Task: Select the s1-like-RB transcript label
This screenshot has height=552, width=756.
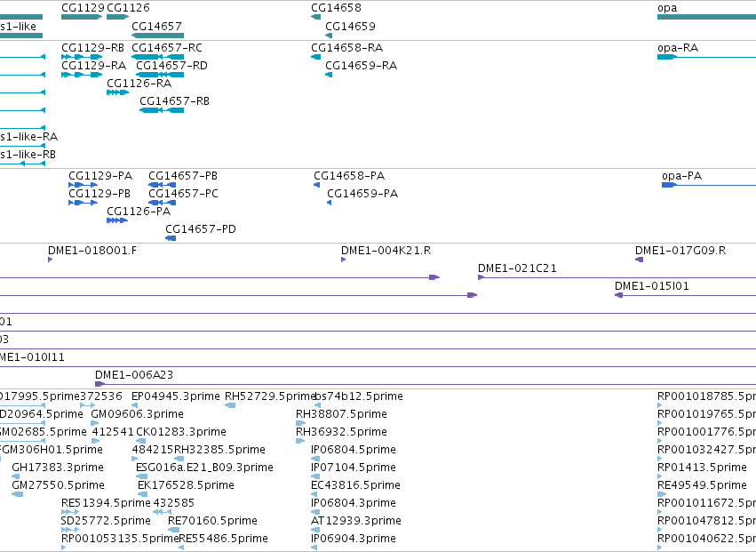Action: pyautogui.click(x=28, y=155)
